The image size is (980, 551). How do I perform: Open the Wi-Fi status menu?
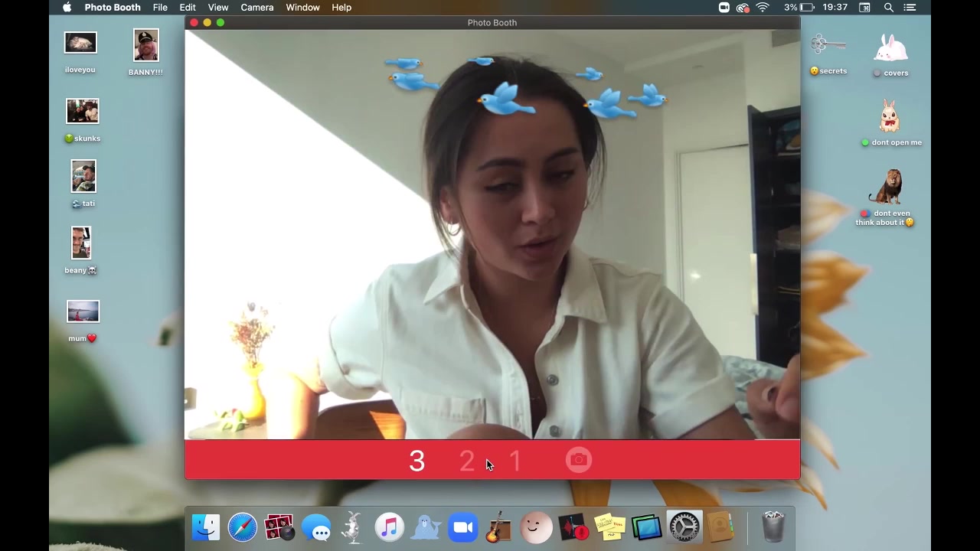click(x=763, y=7)
